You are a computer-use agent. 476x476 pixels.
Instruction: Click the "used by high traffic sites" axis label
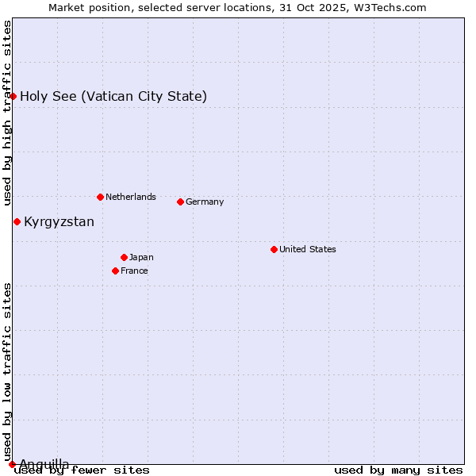7,113
